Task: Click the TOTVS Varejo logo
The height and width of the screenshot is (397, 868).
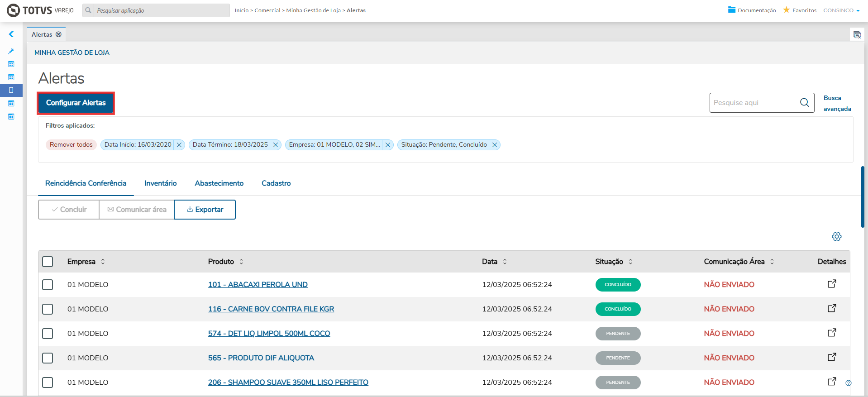Action: tap(40, 10)
